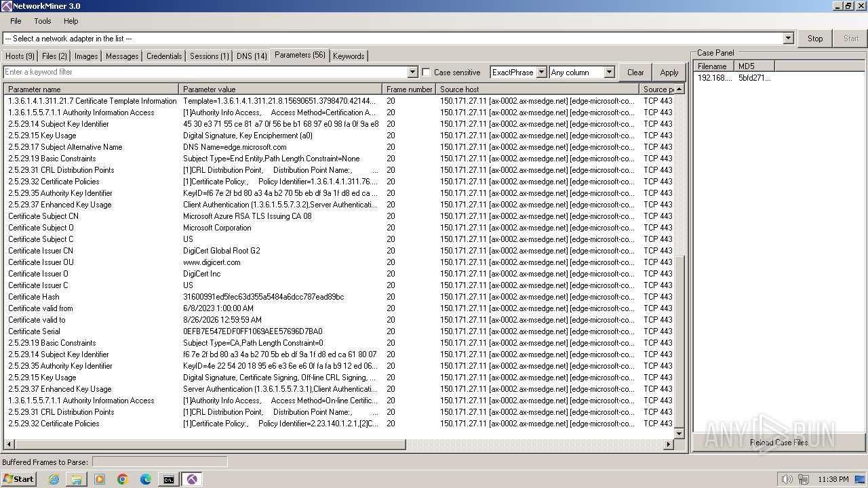Select the Certificate Issuer OU row

(339, 262)
